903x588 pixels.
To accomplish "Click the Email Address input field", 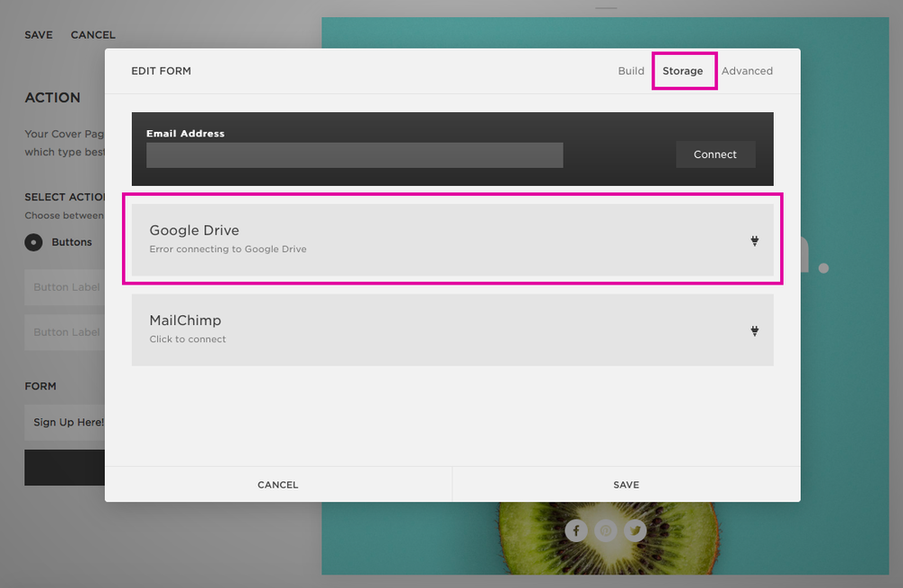I will tap(354, 154).
